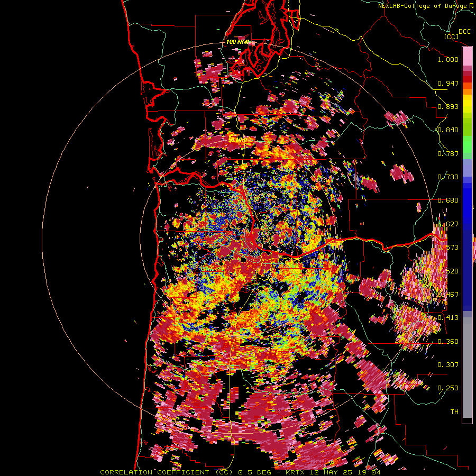Select the 0.787 value on the legend
This screenshot has width=476, height=476.
[448, 153]
